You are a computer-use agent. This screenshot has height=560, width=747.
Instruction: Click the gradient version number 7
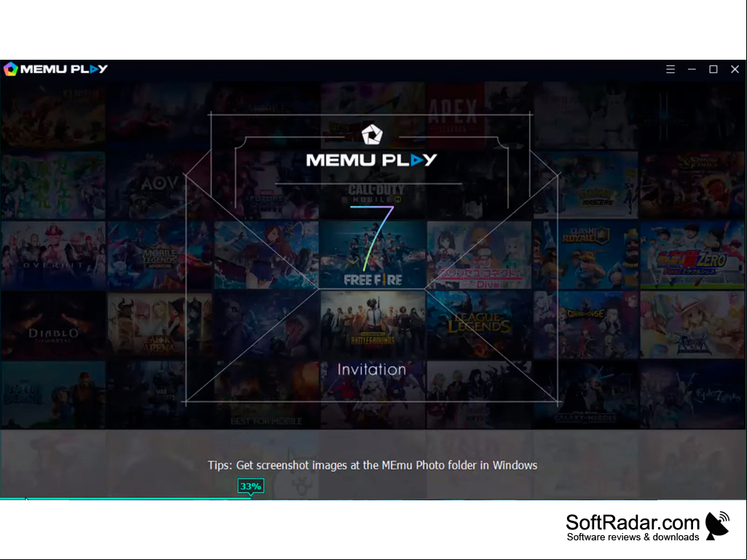pos(372,238)
